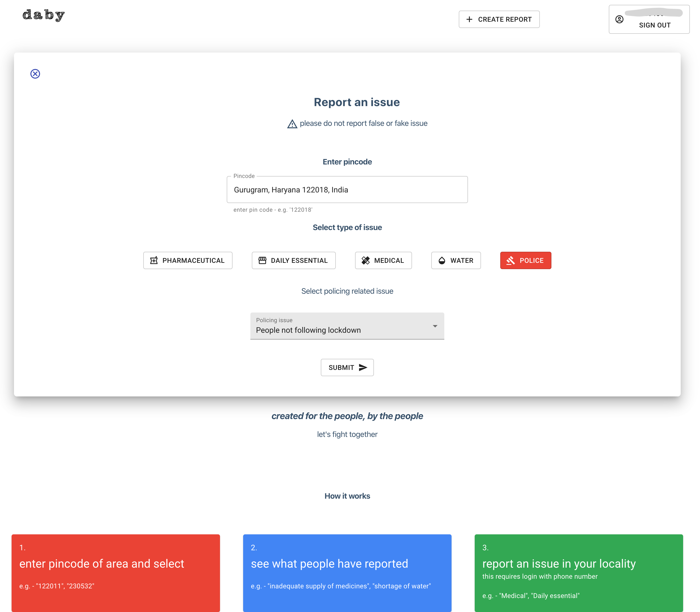Click the user account avatar icon
The image size is (700, 612).
[x=619, y=20]
